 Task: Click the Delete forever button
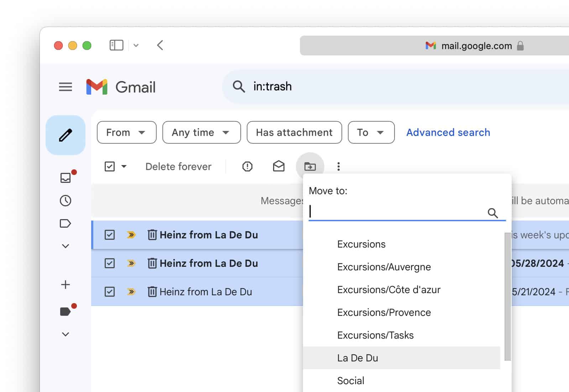[x=178, y=166]
